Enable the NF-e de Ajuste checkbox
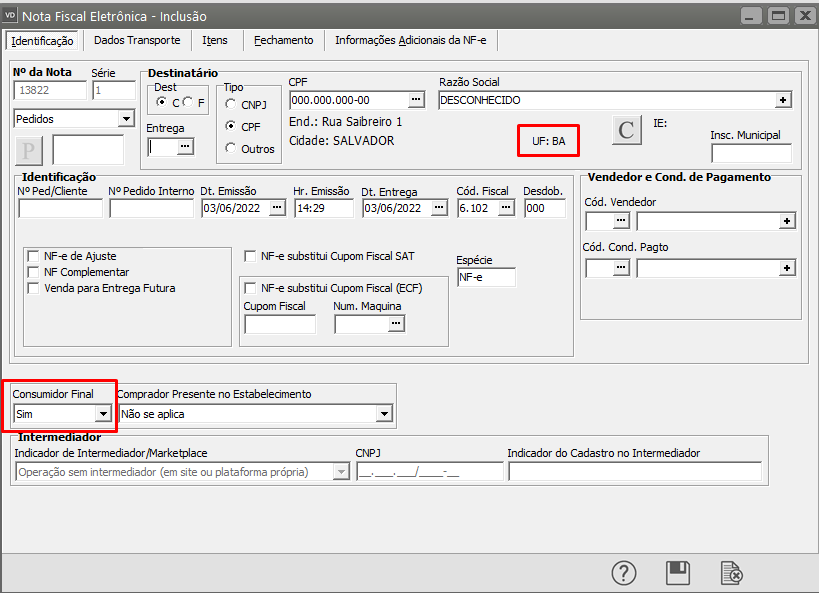Viewport: 819px width, 593px height. tap(35, 256)
